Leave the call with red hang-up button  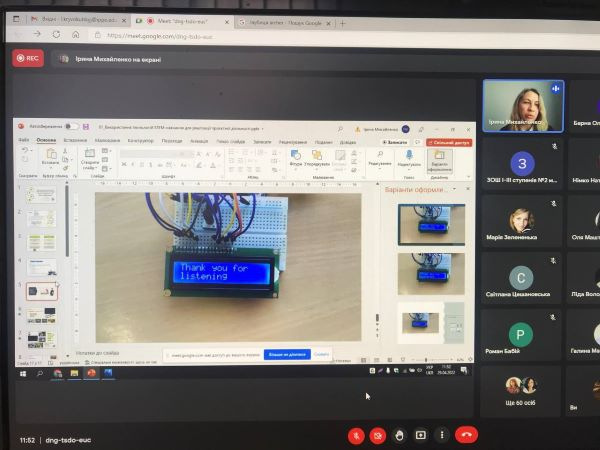pos(466,435)
